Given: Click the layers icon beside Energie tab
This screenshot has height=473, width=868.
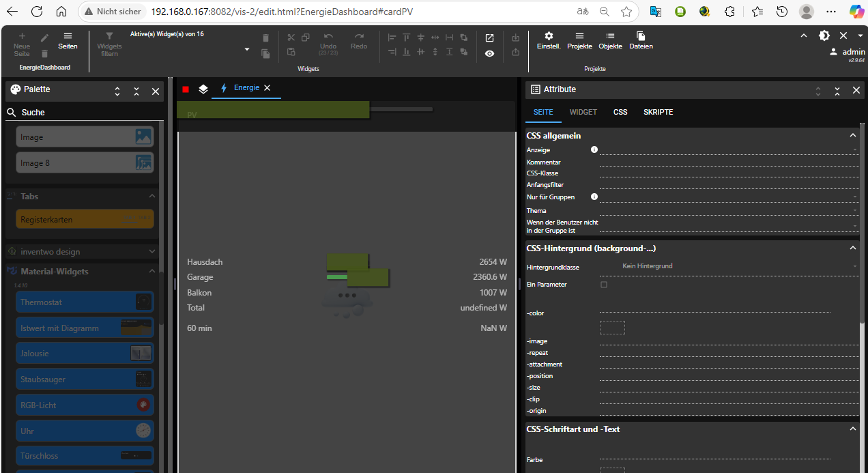Looking at the screenshot, I should point(203,89).
